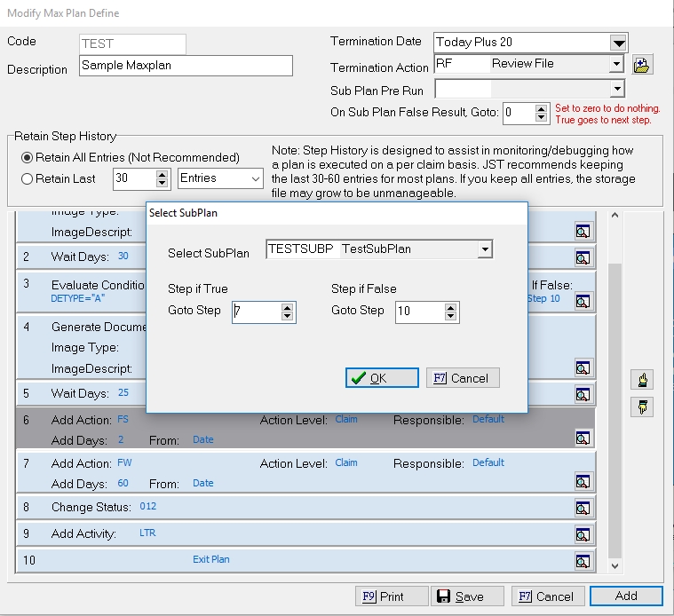This screenshot has width=674, height=616.
Task: Click the Step if True Goto Step field
Action: [x=256, y=312]
